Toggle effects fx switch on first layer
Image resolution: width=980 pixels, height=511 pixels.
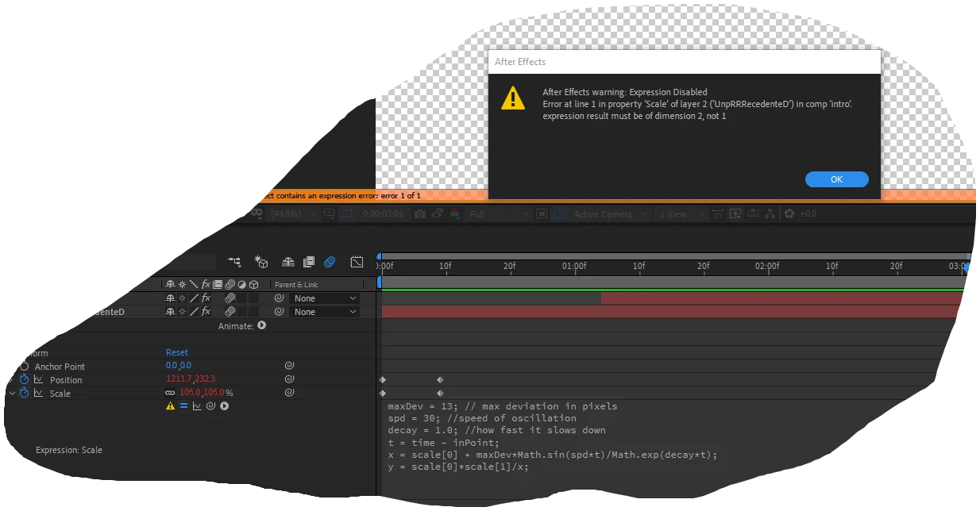click(x=206, y=298)
